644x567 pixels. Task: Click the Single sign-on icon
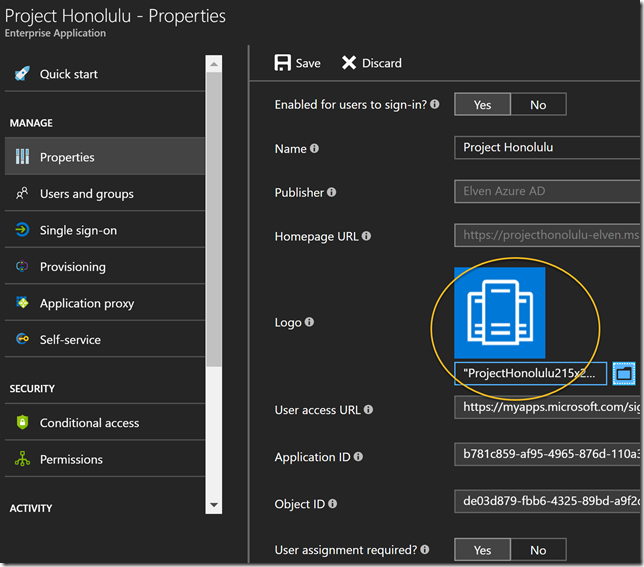[22, 230]
